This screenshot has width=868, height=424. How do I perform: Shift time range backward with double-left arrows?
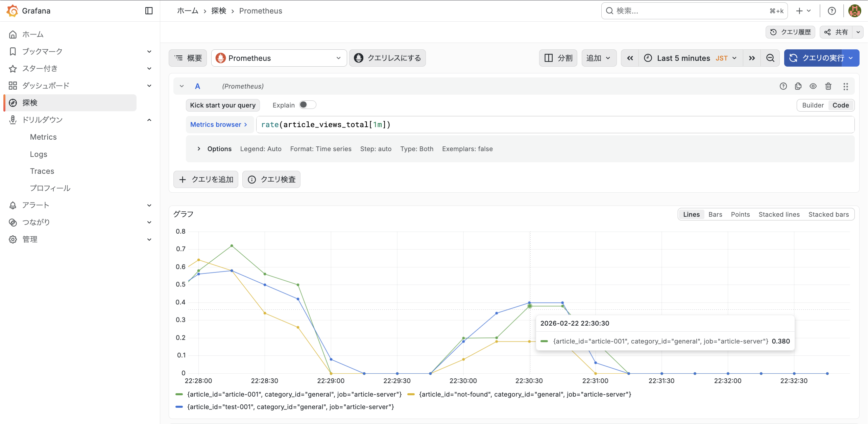(630, 58)
